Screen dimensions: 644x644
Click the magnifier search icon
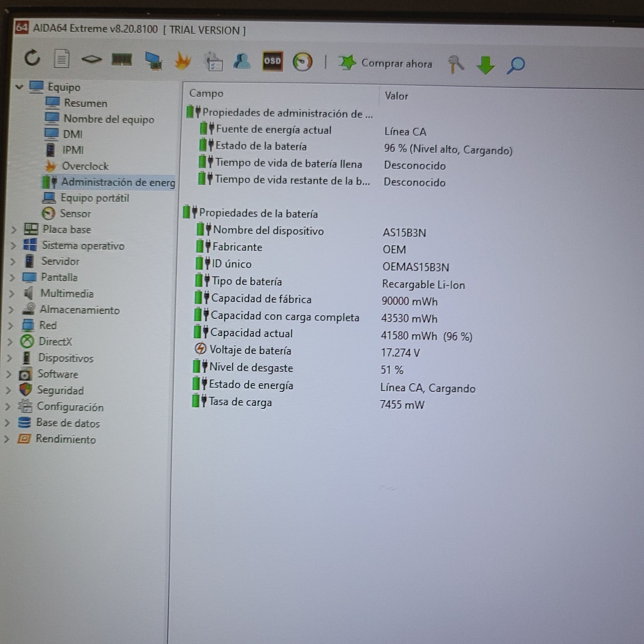pyautogui.click(x=516, y=65)
